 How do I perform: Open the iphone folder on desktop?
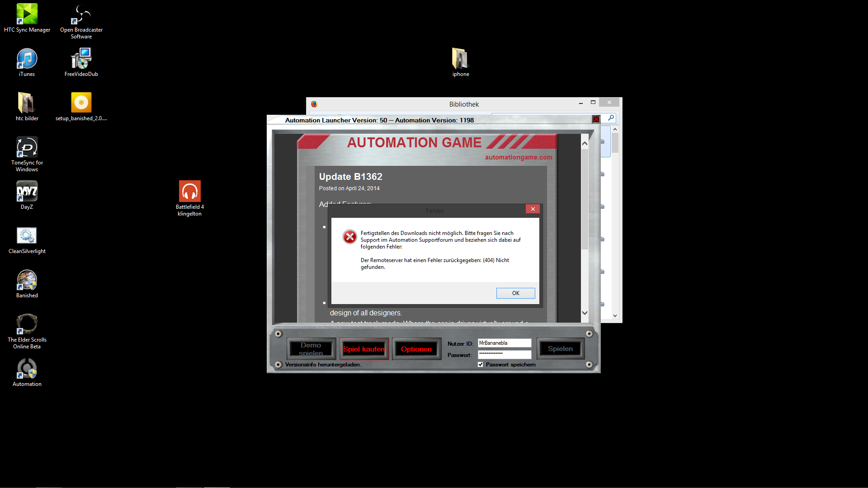pyautogui.click(x=461, y=62)
